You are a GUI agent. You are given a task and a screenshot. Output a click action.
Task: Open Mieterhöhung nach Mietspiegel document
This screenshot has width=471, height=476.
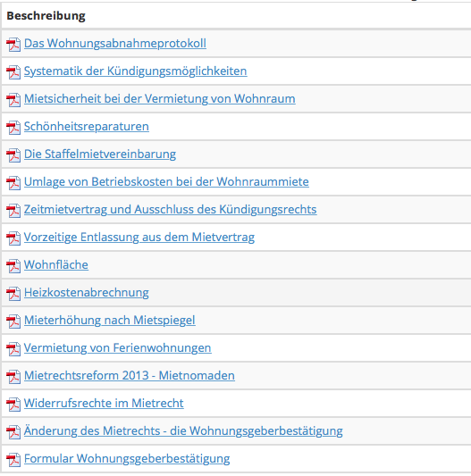[110, 321]
